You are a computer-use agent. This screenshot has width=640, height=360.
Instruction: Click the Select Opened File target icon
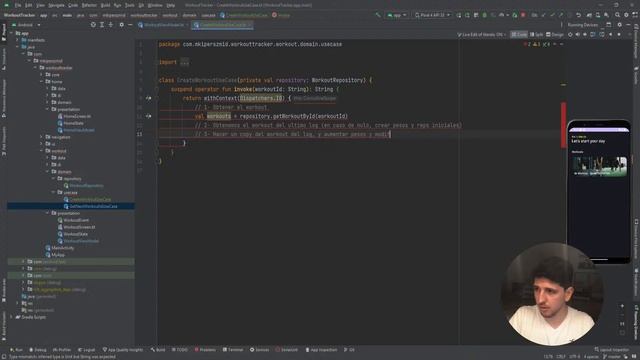pos(93,25)
